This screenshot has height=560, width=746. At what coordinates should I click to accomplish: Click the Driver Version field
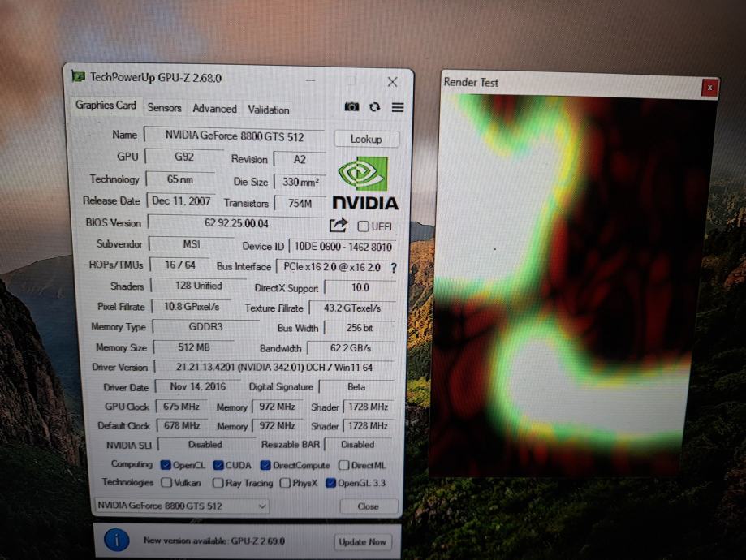click(x=274, y=368)
